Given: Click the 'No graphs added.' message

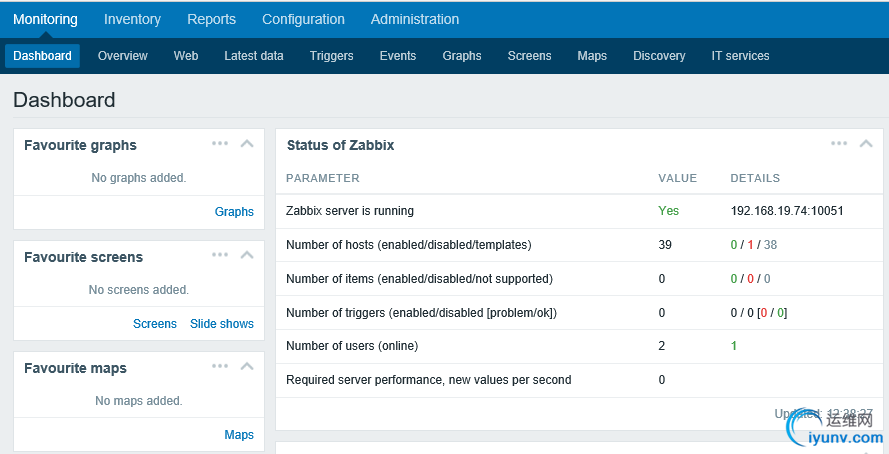Looking at the screenshot, I should (139, 178).
